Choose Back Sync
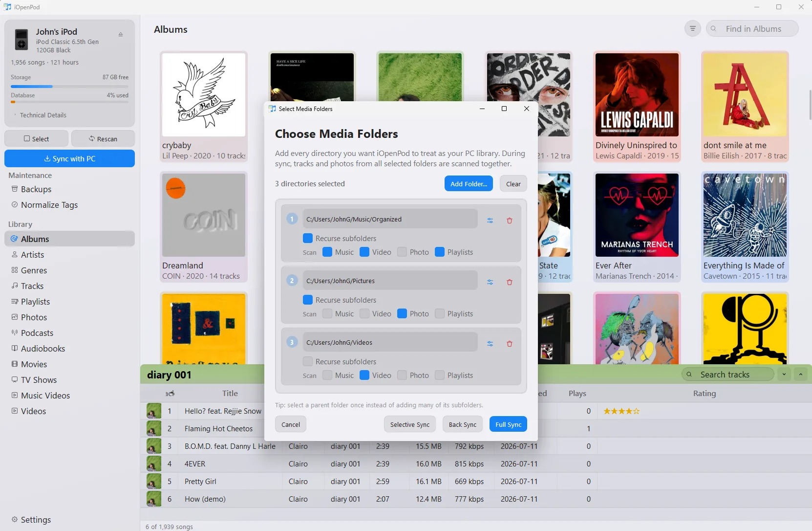The height and width of the screenshot is (531, 812). pos(463,424)
